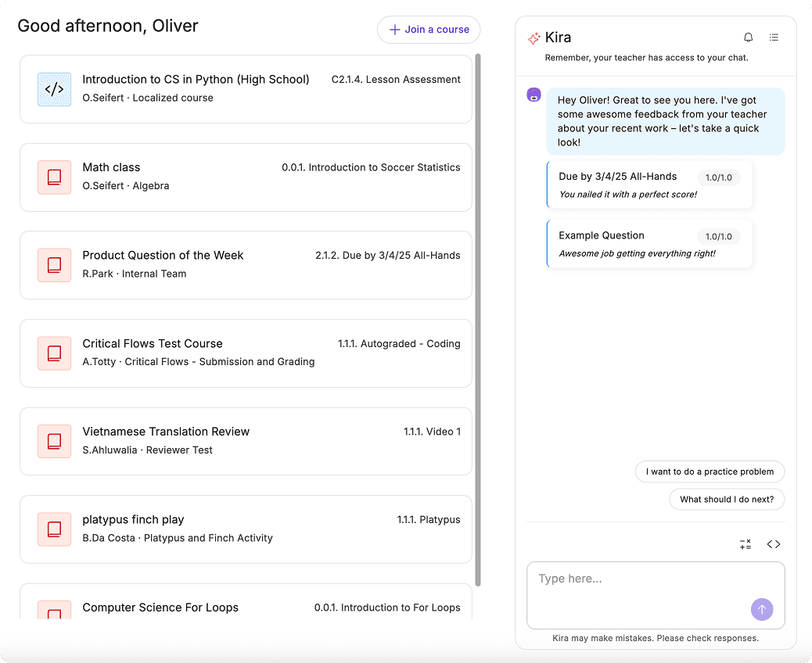This screenshot has width=812, height=663.
Task: Click the code icon for Introduction to CS in Python
Action: click(55, 90)
